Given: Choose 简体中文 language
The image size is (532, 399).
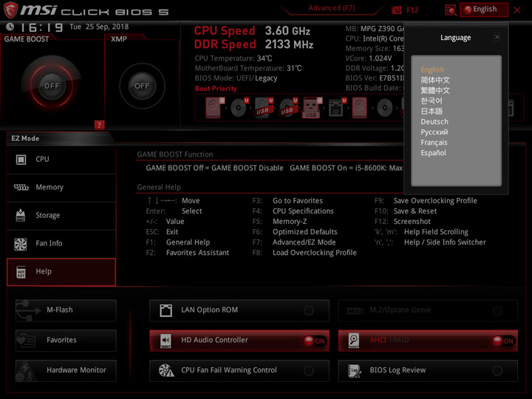Looking at the screenshot, I should (x=435, y=80).
